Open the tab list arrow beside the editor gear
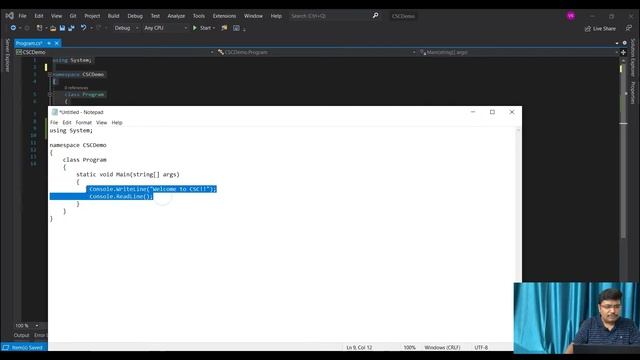Viewport: 640px width, 360px height. 617,43
